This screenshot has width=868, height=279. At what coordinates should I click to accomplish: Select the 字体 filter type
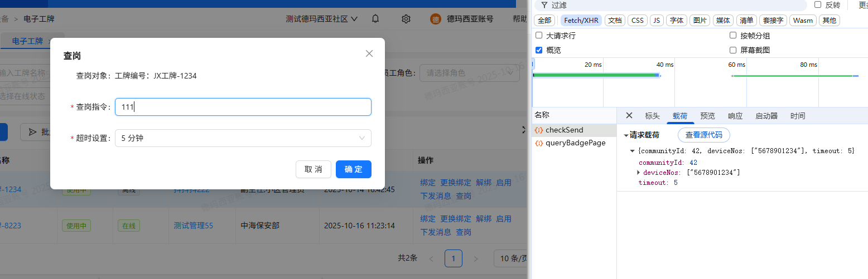(x=677, y=21)
